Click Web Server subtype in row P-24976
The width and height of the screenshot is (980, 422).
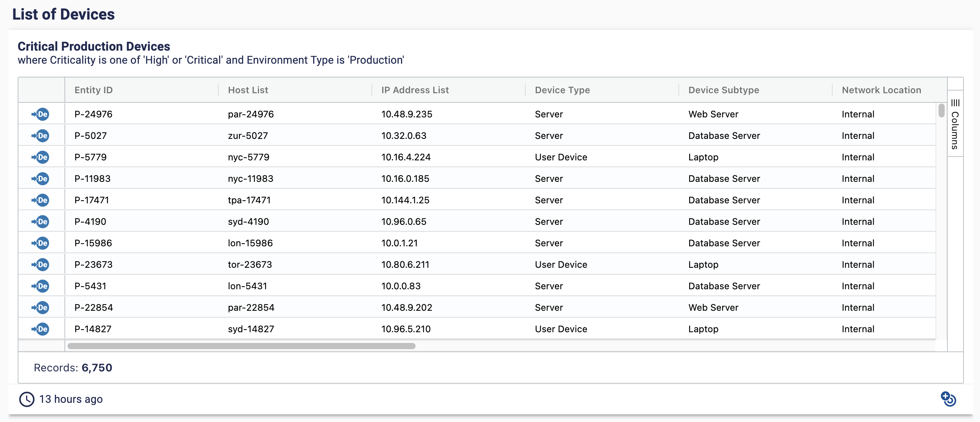[713, 114]
